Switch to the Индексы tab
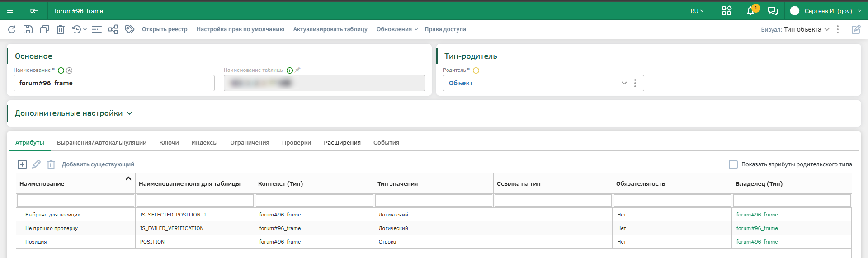The width and height of the screenshot is (868, 258). pyautogui.click(x=204, y=143)
